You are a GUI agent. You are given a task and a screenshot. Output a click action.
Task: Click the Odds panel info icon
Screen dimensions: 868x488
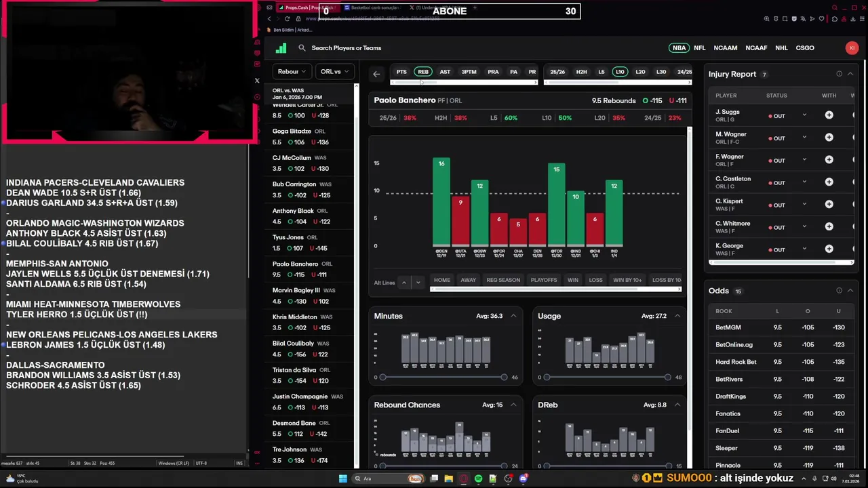839,291
